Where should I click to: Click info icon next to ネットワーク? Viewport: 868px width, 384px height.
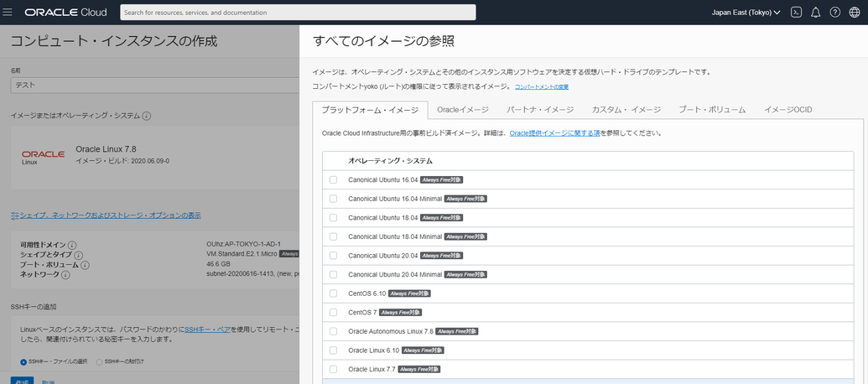click(65, 275)
